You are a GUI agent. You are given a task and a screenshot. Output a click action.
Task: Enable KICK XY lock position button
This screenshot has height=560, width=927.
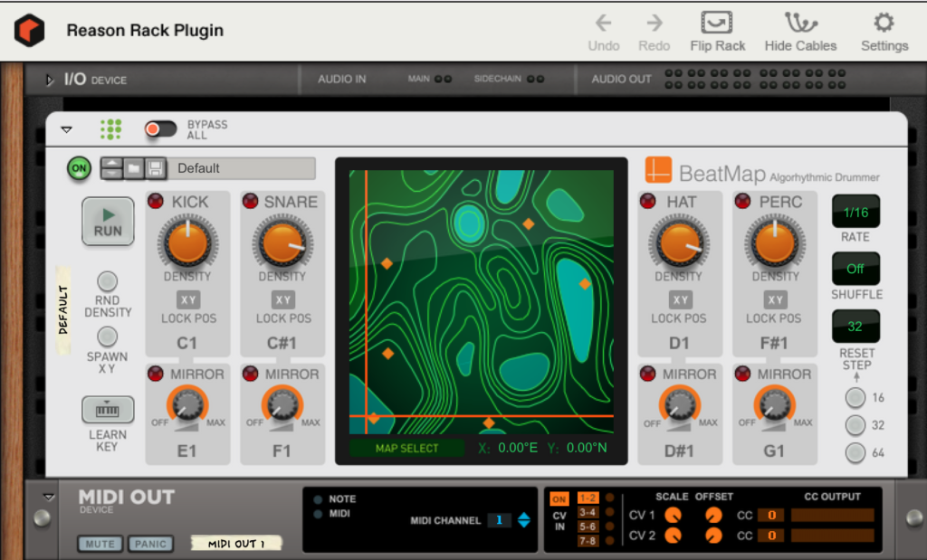click(x=188, y=300)
